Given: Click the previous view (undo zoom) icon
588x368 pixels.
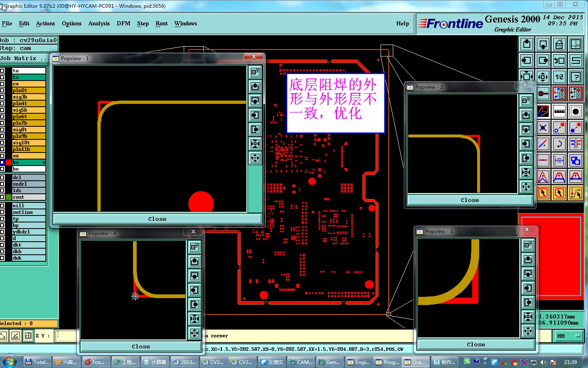Looking at the screenshot, I should [x=559, y=61].
